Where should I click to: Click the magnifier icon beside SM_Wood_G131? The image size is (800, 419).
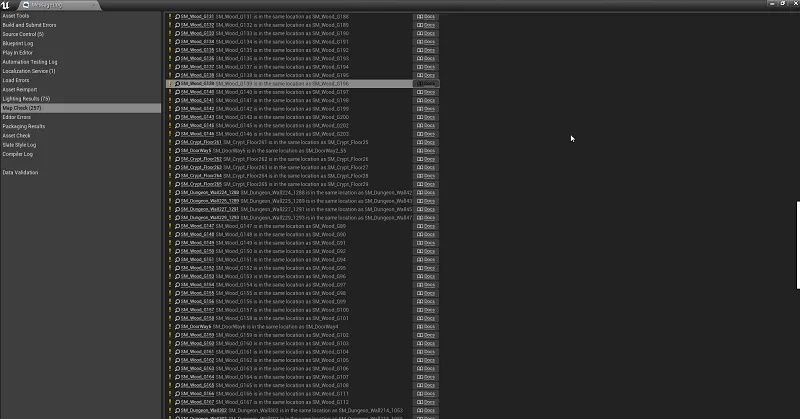click(x=177, y=16)
